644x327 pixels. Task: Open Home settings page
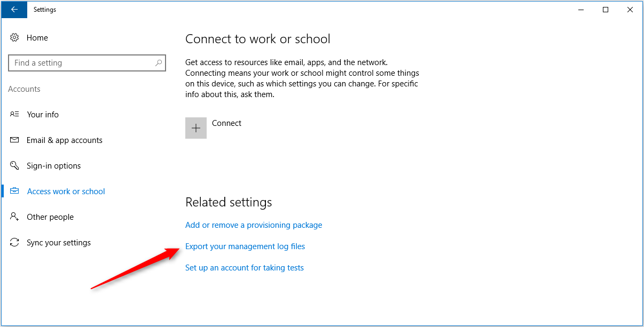point(37,38)
